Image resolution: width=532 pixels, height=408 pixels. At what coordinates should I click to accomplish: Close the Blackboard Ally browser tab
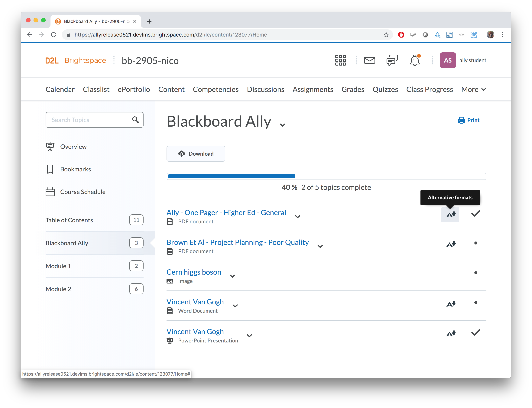pyautogui.click(x=135, y=21)
